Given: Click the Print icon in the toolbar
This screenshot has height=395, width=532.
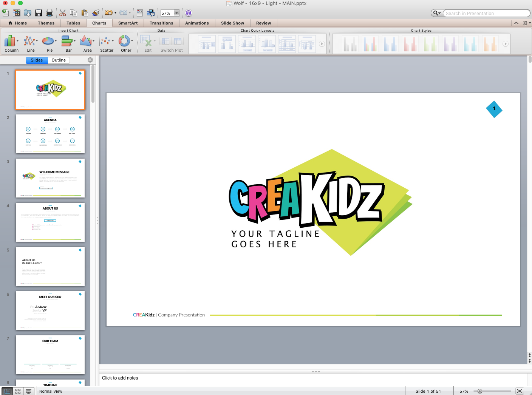Looking at the screenshot, I should [49, 13].
